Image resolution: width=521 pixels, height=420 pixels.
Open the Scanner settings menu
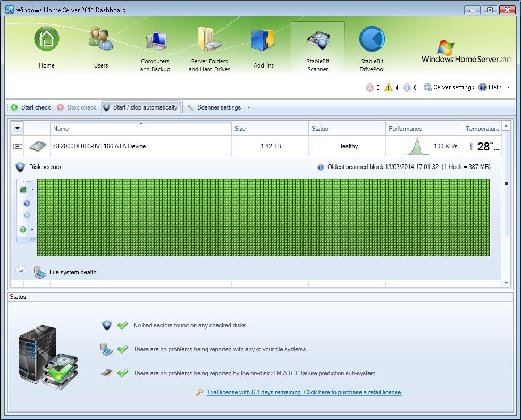219,107
